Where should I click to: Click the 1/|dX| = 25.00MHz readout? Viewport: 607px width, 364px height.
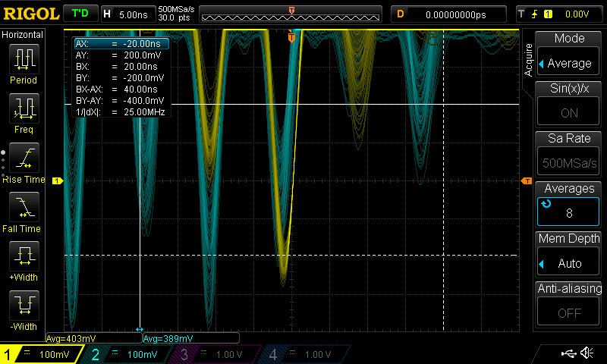(121, 112)
